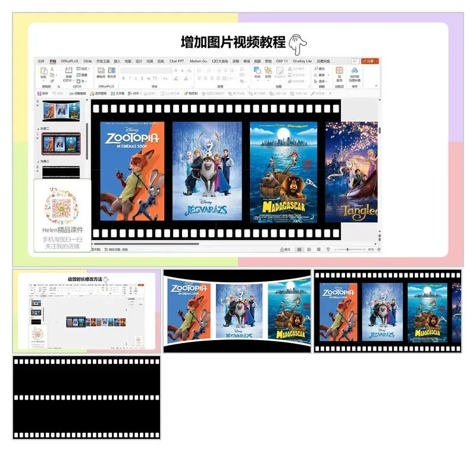
Task: Click the Notes button in status bar
Action: (x=285, y=250)
